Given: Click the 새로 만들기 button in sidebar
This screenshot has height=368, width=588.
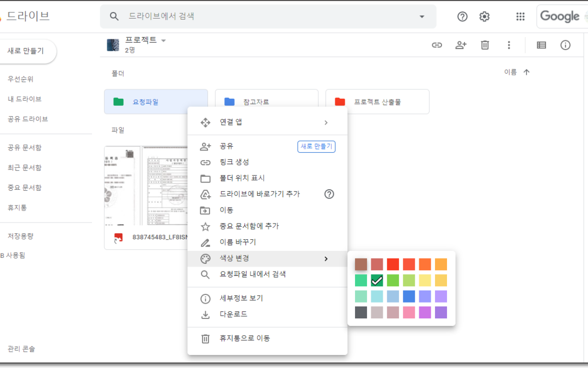Looking at the screenshot, I should click(26, 51).
